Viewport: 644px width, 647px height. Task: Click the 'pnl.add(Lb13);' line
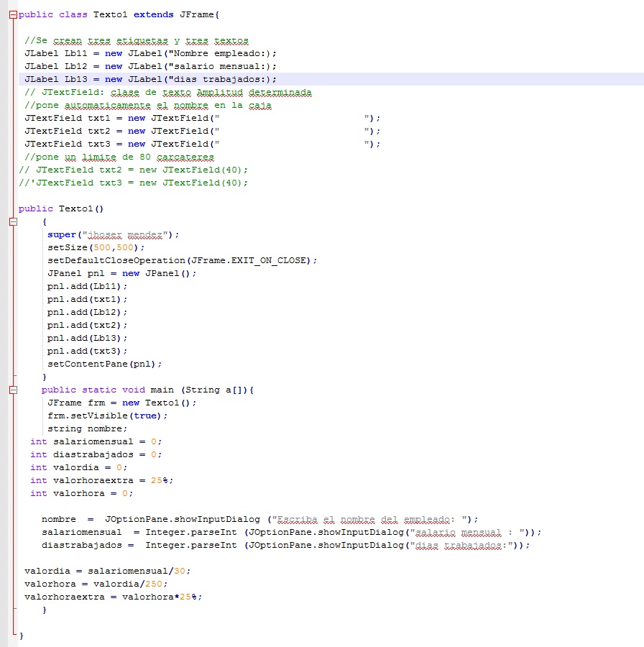(88, 339)
